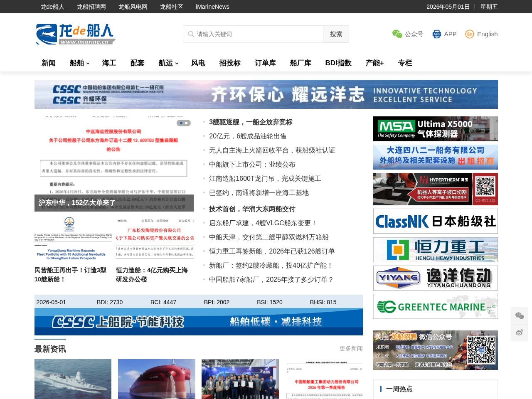532x399 pixels.
Task: Open BDI指数 page
Action: pos(338,63)
